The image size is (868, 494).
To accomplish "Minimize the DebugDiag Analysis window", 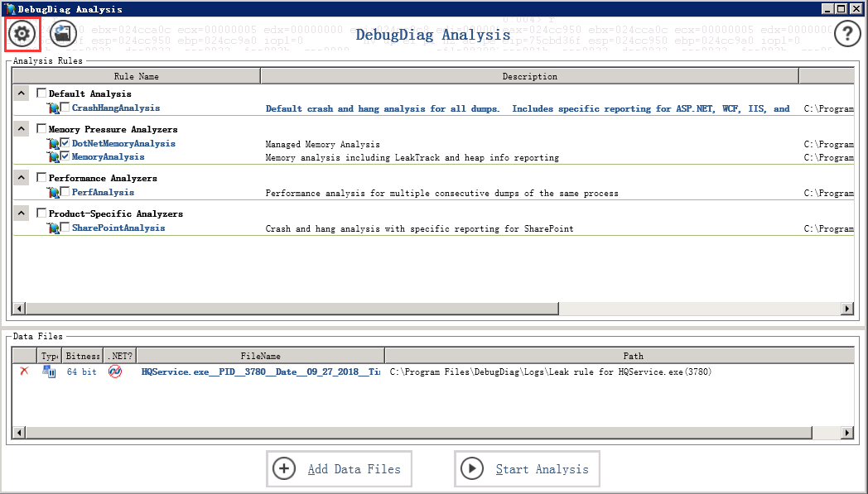I will click(x=827, y=8).
